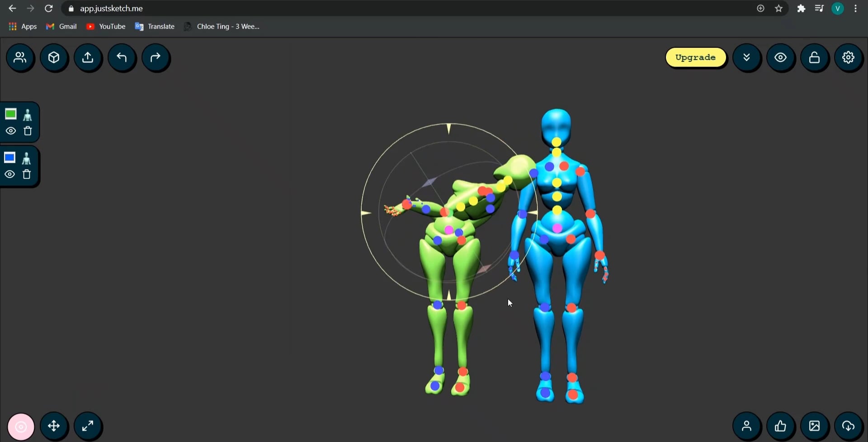Select the blue model's figure icon
Screen dimensions: 868x442
(x=27, y=159)
